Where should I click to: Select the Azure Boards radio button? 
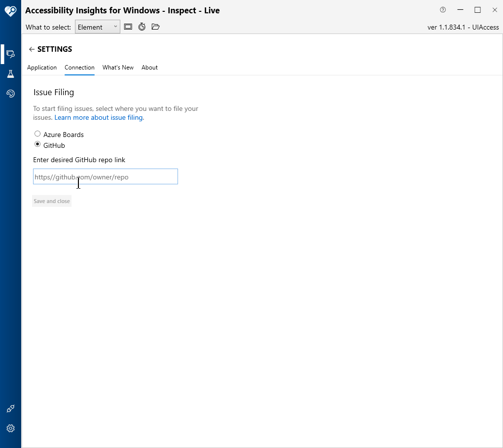37,134
